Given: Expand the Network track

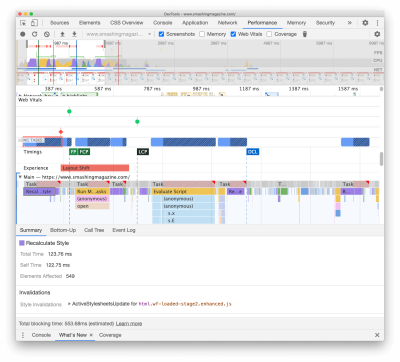Looking at the screenshot, I should click(20, 95).
